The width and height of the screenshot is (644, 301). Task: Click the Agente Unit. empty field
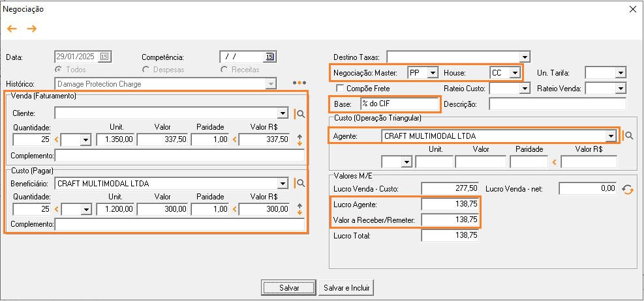[434, 162]
